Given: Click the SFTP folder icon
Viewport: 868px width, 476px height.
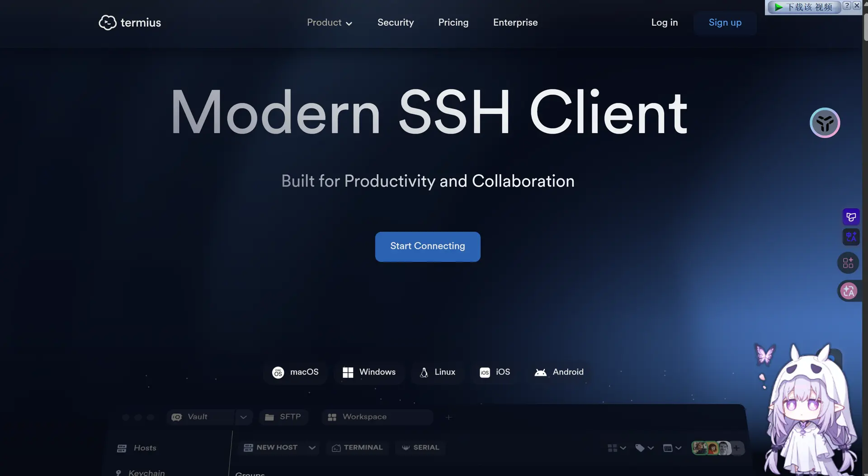Looking at the screenshot, I should click(269, 417).
